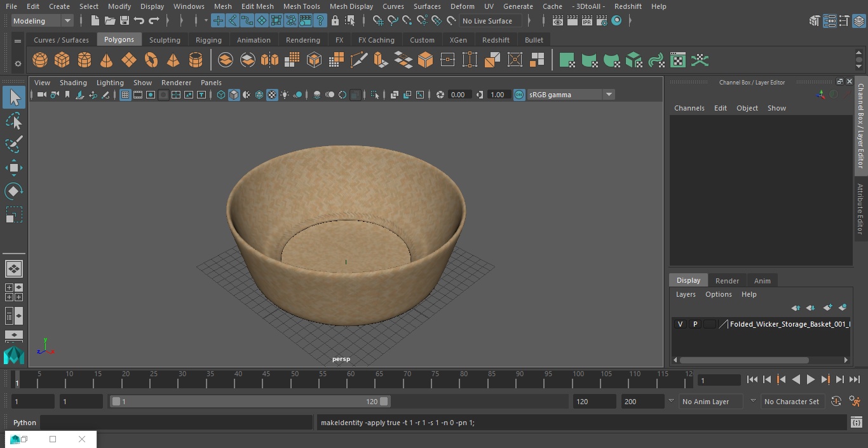Select the Lasso tool in toolbox
Image resolution: width=868 pixels, height=448 pixels.
(x=14, y=121)
